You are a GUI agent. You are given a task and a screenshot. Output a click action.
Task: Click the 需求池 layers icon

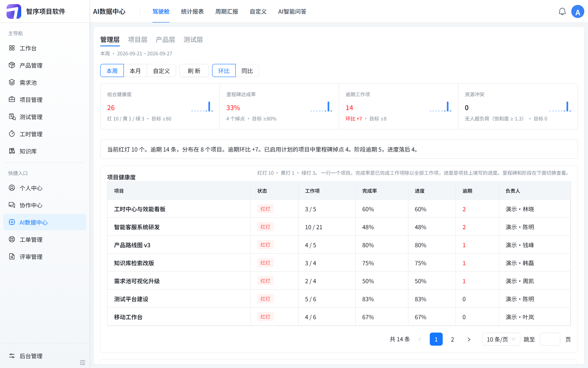pos(12,82)
